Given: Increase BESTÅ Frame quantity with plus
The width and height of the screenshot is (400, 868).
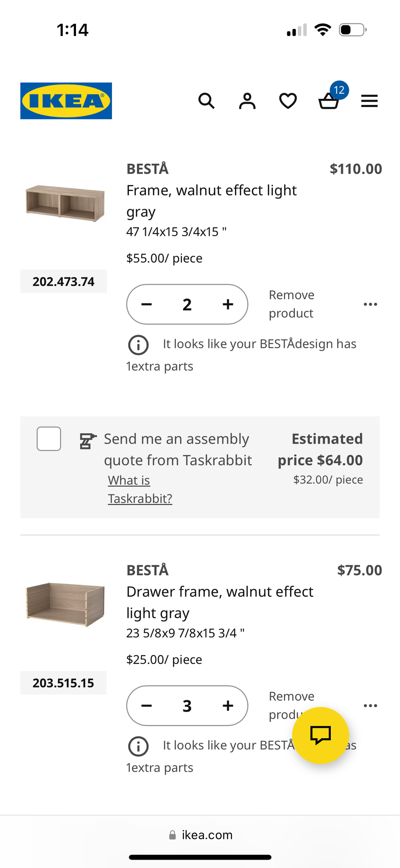Looking at the screenshot, I should [x=228, y=304].
